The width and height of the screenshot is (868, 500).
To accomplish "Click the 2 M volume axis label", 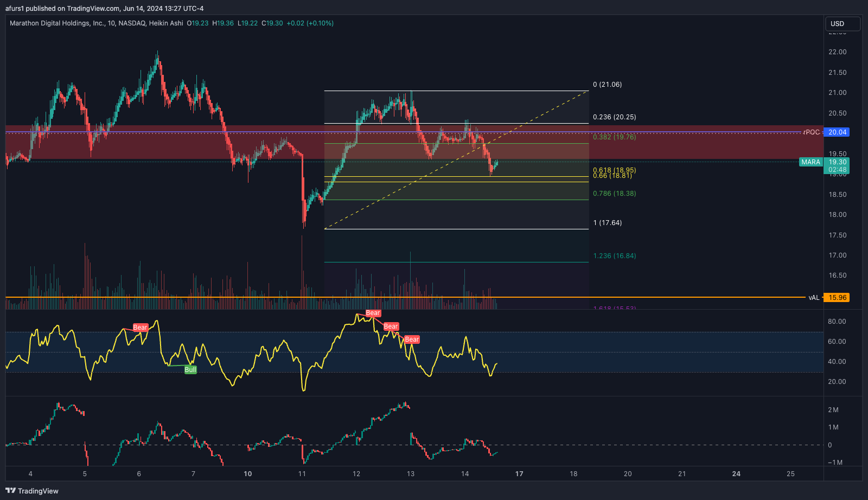I will [x=833, y=410].
